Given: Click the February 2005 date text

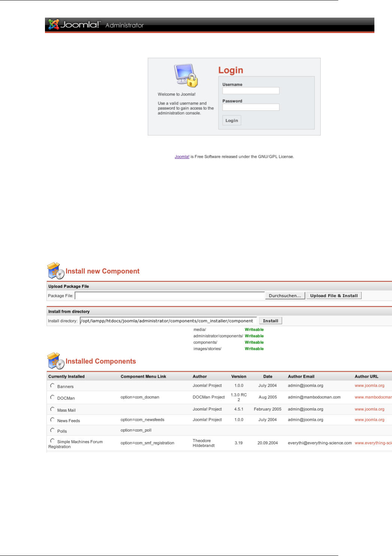Looking at the screenshot, I should [x=268, y=409].
